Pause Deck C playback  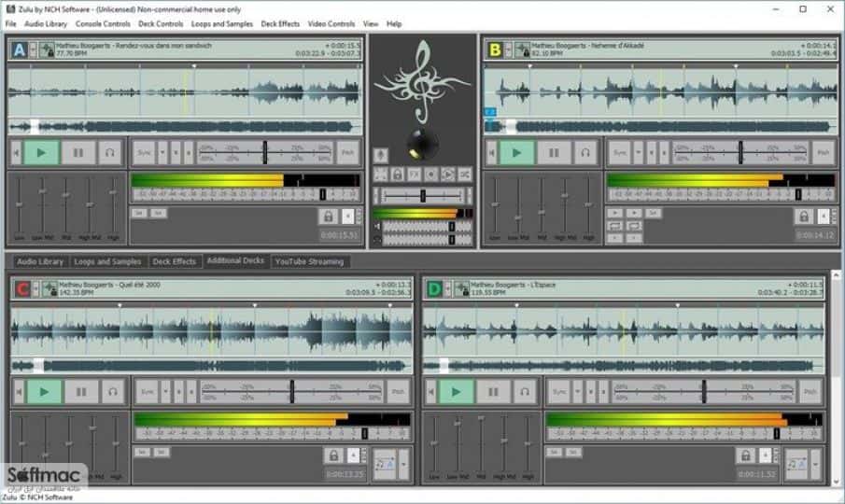pyautogui.click(x=81, y=392)
